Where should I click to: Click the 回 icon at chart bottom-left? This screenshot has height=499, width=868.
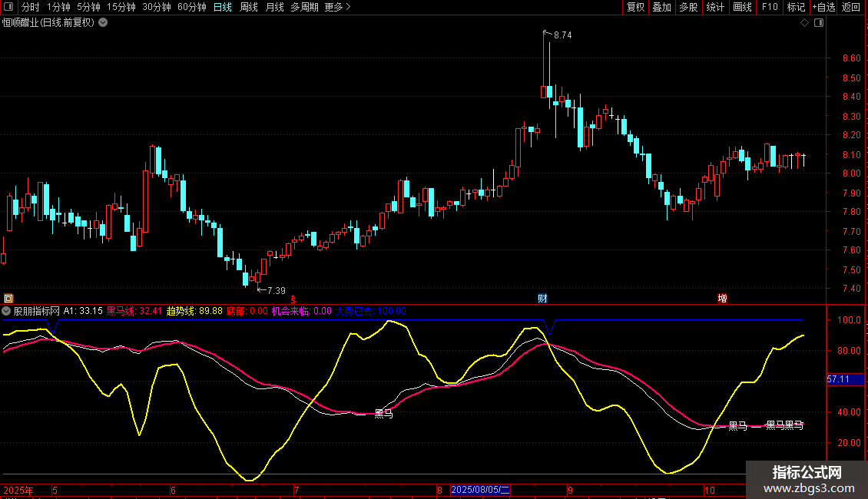click(x=8, y=298)
